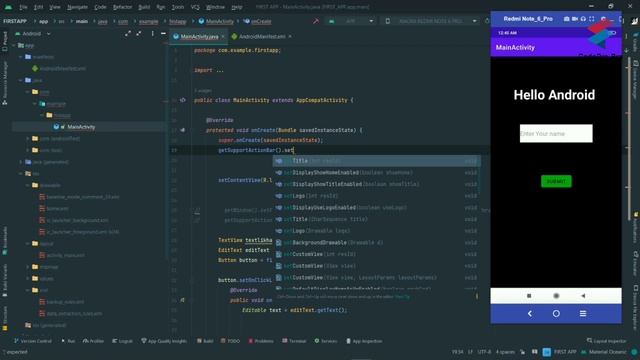Screen dimensions: 640x360
Task: Open the Build menu
Action: 144,7
